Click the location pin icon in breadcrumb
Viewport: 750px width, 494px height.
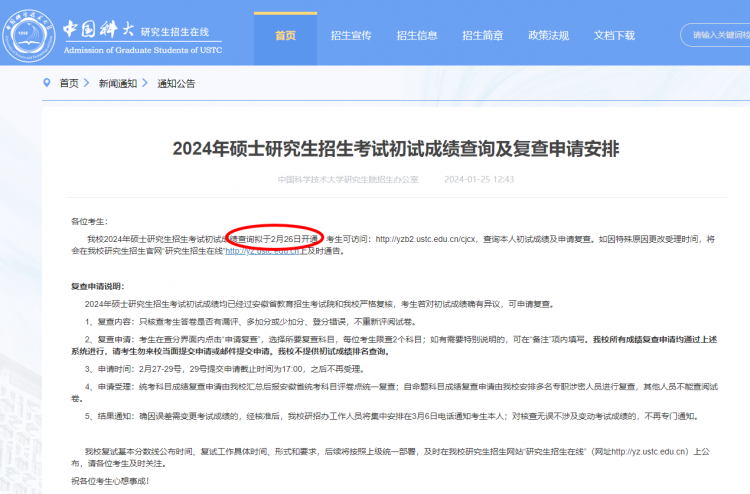[x=46, y=83]
